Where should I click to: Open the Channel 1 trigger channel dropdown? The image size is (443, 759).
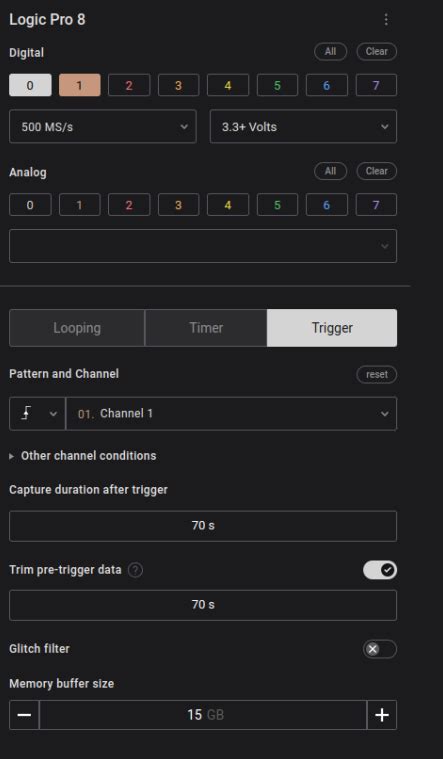click(x=231, y=414)
